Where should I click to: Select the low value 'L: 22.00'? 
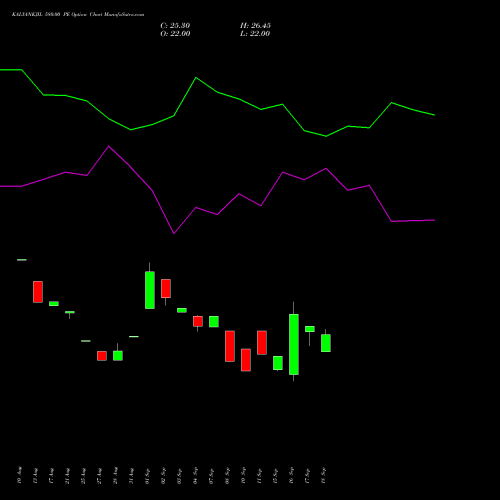(255, 34)
